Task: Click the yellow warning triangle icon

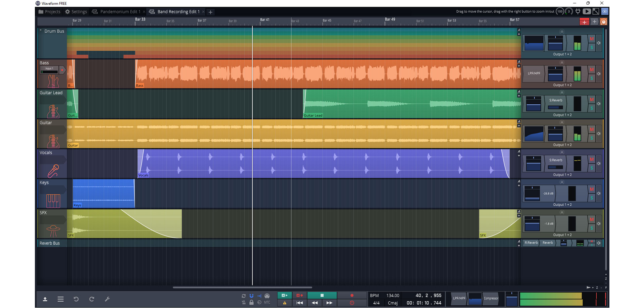Action: (285, 303)
